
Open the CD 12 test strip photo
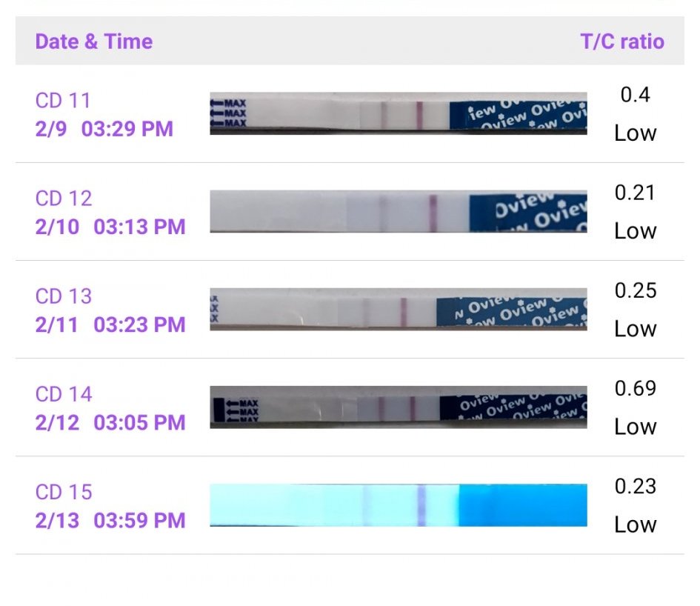point(399,212)
